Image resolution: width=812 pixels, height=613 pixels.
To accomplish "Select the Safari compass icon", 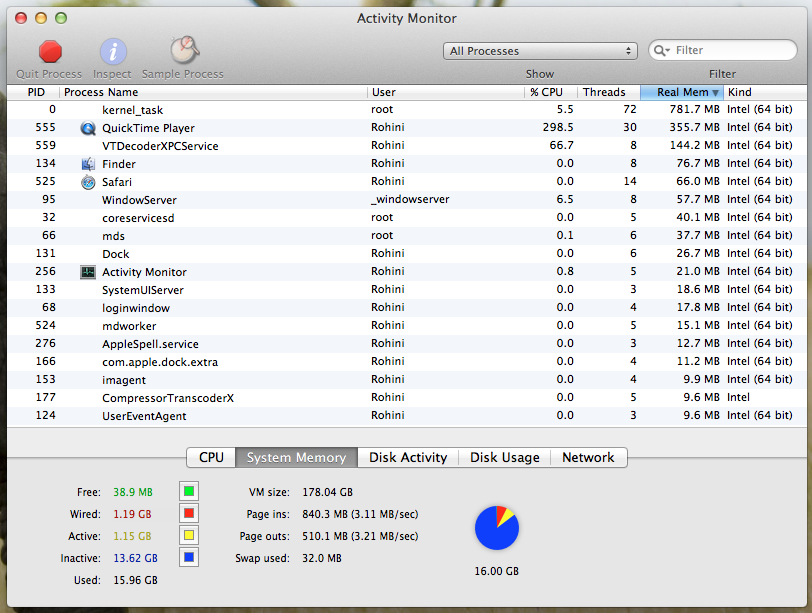I will [x=89, y=182].
